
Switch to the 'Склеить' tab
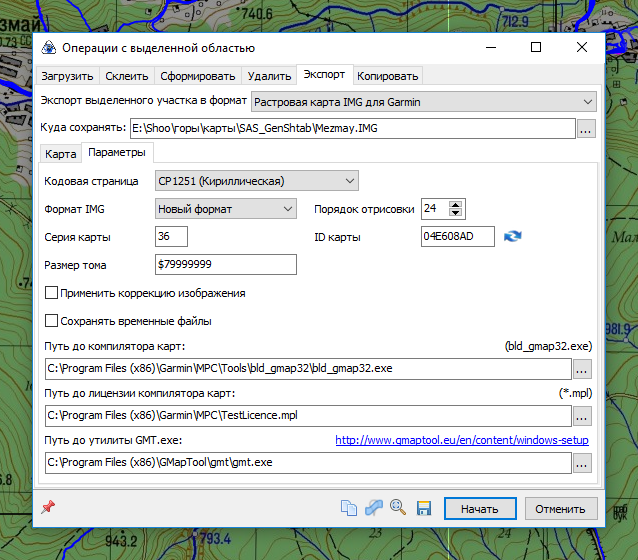pyautogui.click(x=127, y=76)
